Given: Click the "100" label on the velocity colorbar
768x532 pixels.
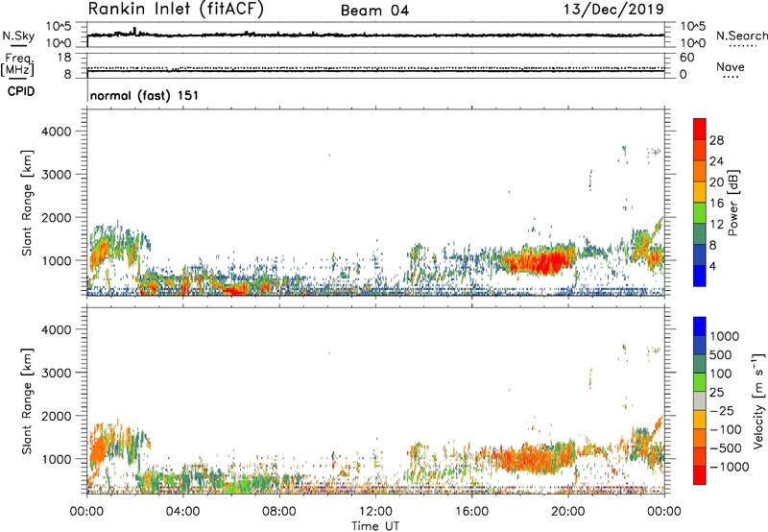Looking at the screenshot, I should 723,374.
